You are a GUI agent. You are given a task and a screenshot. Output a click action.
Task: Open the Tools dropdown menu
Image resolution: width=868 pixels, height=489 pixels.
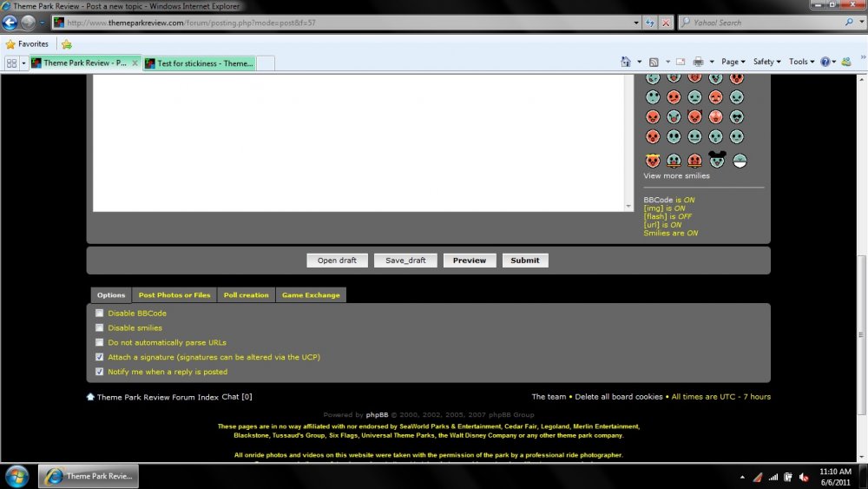tap(801, 62)
